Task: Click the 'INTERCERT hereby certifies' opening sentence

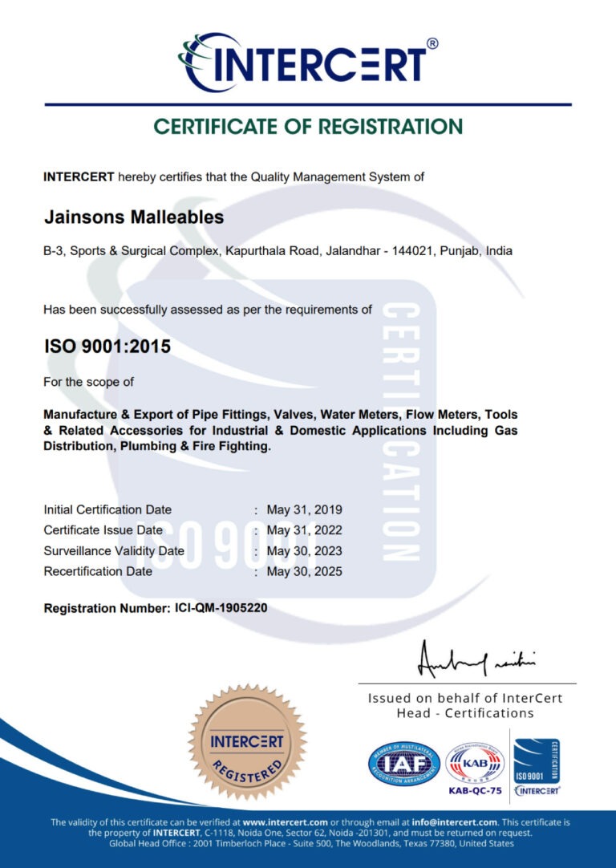Action: click(x=233, y=177)
